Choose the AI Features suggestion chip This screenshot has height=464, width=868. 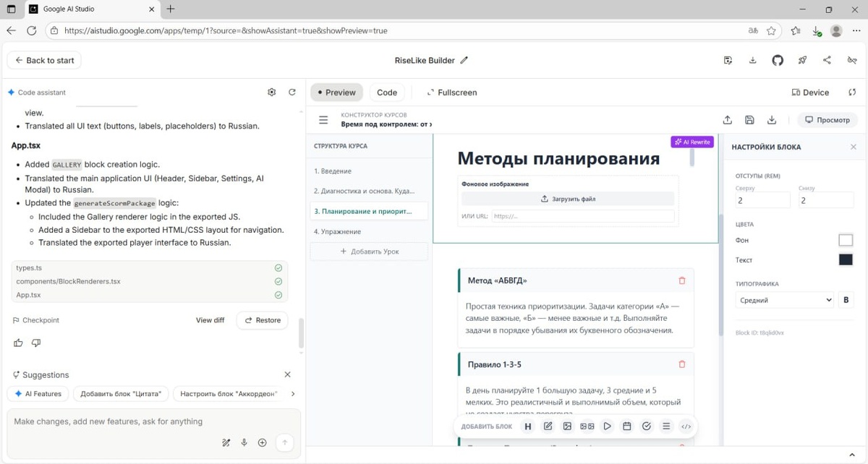click(x=38, y=394)
